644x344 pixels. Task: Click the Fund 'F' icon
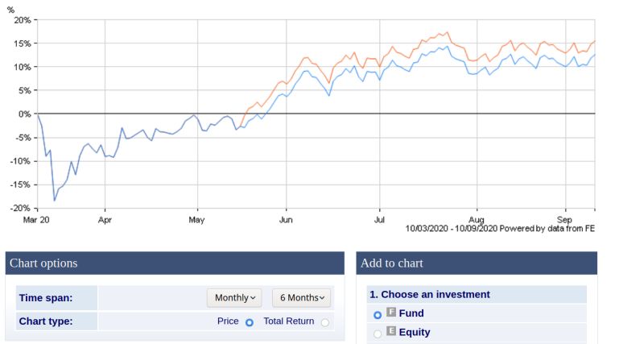[391, 313]
